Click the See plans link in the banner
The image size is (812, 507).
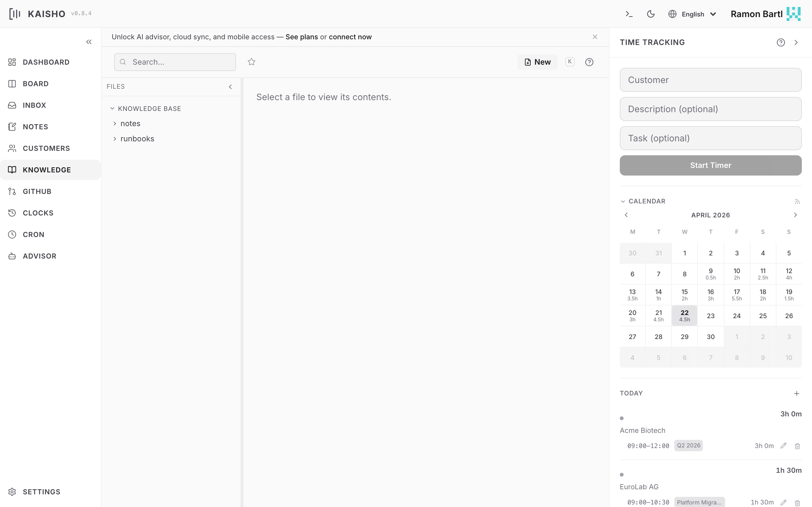[x=301, y=37]
